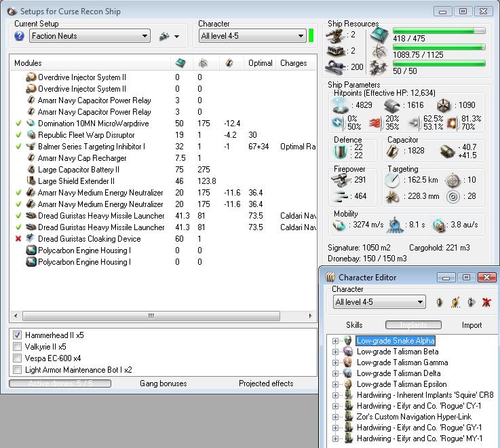500x448 pixels.
Task: Expand the Low-grade Talisman Beta tree node
Action: (336, 352)
